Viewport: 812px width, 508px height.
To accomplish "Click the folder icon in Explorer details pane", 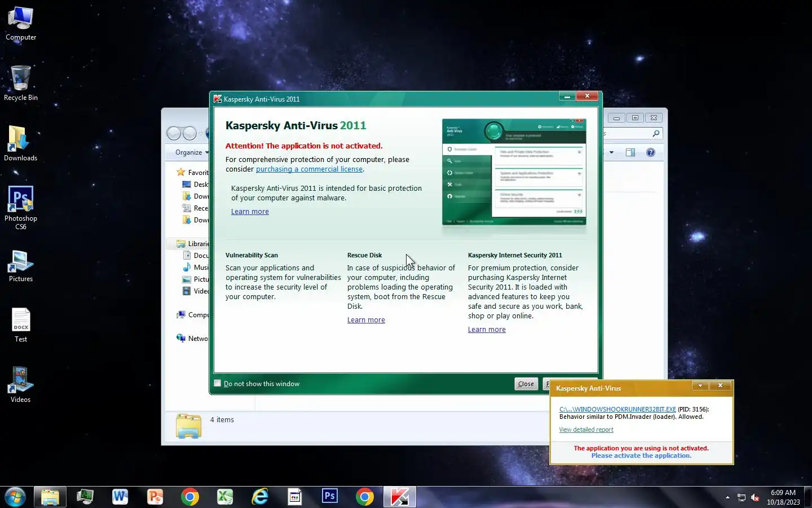I will point(188,426).
